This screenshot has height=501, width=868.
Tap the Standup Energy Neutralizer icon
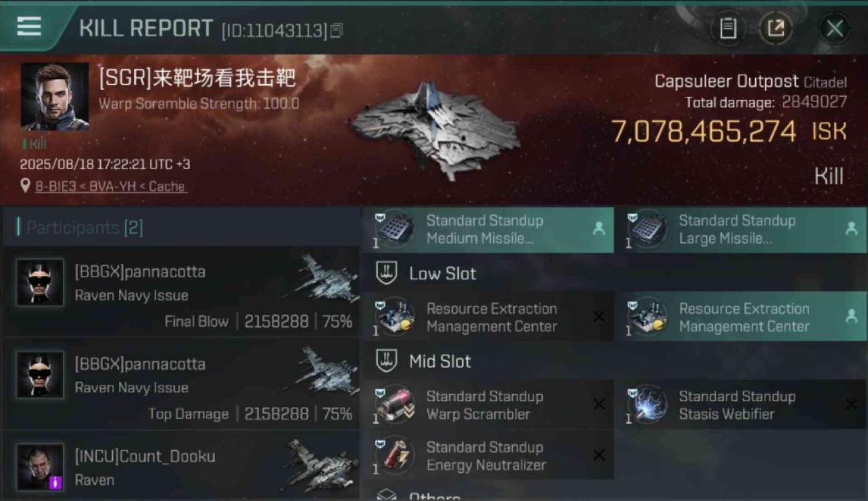point(394,456)
